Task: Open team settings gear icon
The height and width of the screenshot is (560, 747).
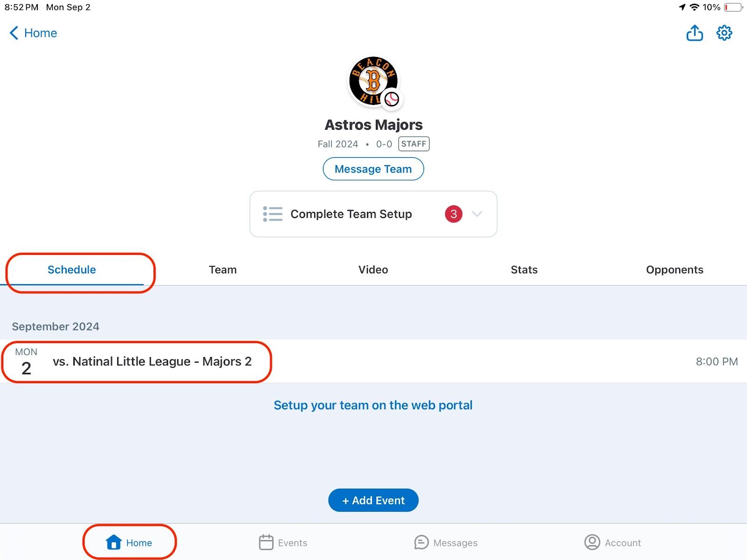Action: click(724, 33)
